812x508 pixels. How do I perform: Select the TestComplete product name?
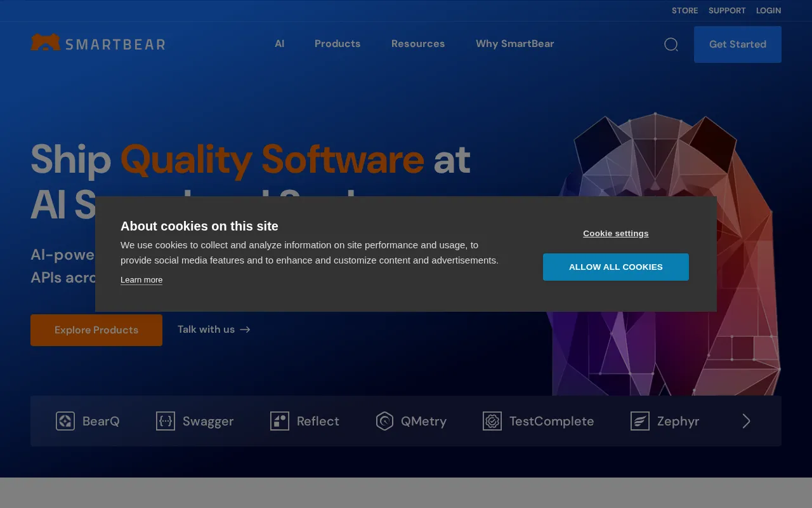click(552, 421)
